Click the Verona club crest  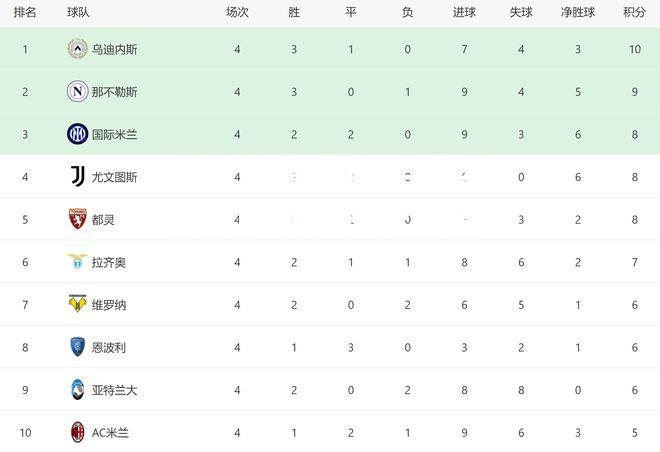[77, 304]
